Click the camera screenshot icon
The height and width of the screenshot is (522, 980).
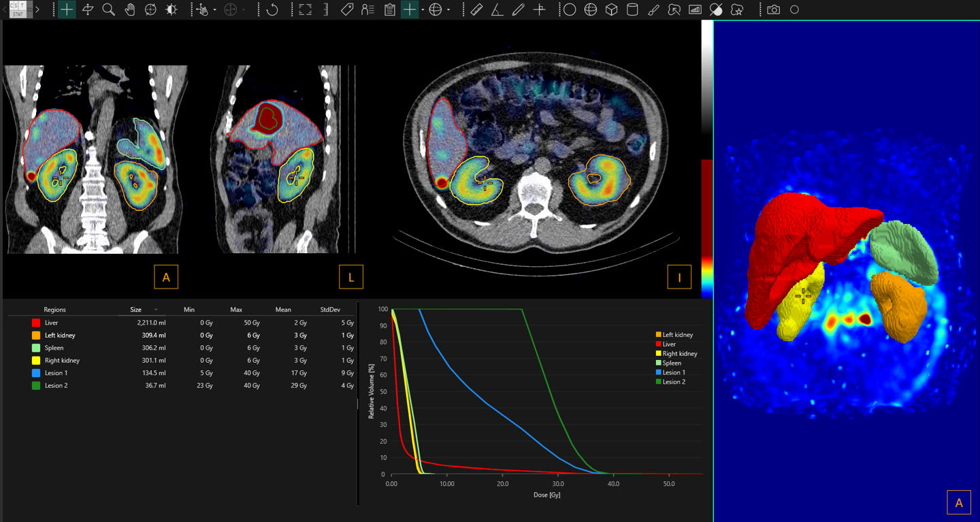(x=773, y=10)
